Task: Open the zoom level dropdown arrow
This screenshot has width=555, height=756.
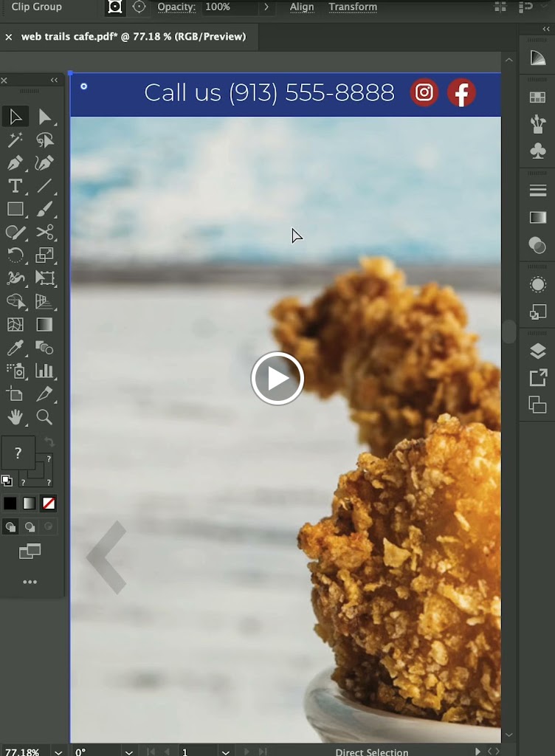Action: pyautogui.click(x=58, y=751)
